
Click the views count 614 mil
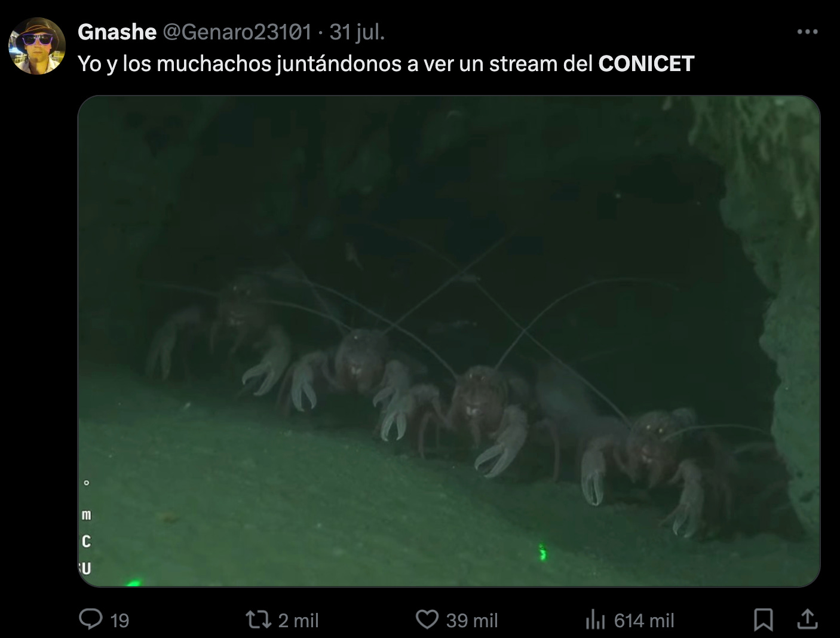click(644, 621)
